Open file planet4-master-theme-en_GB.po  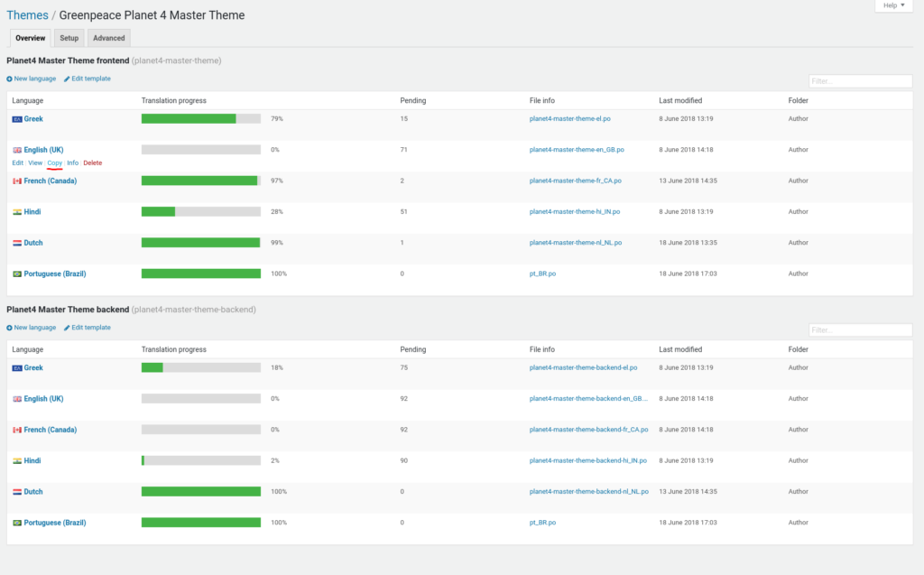[x=577, y=150]
